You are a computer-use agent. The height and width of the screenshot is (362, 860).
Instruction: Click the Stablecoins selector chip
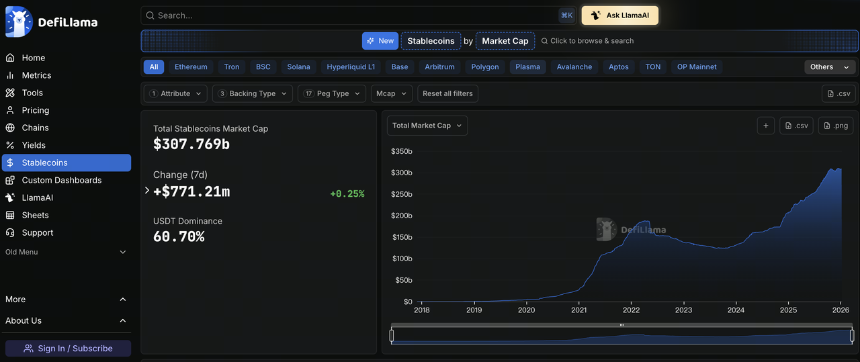(x=431, y=41)
